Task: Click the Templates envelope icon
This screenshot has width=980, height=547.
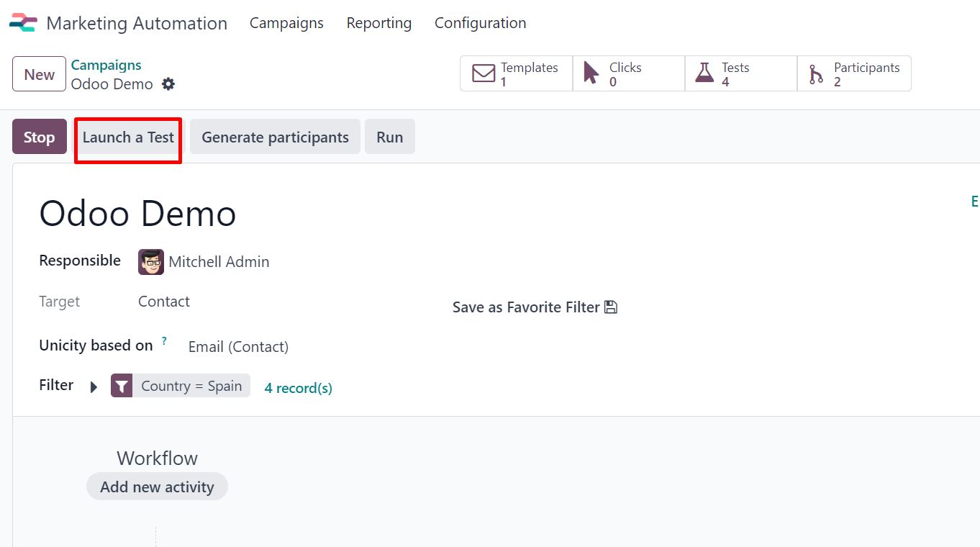Action: coord(484,74)
